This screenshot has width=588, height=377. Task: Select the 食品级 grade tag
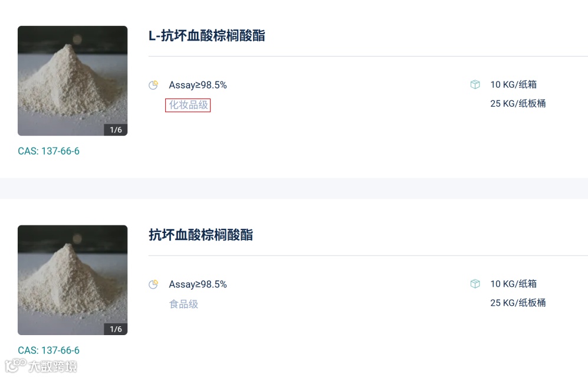point(183,304)
